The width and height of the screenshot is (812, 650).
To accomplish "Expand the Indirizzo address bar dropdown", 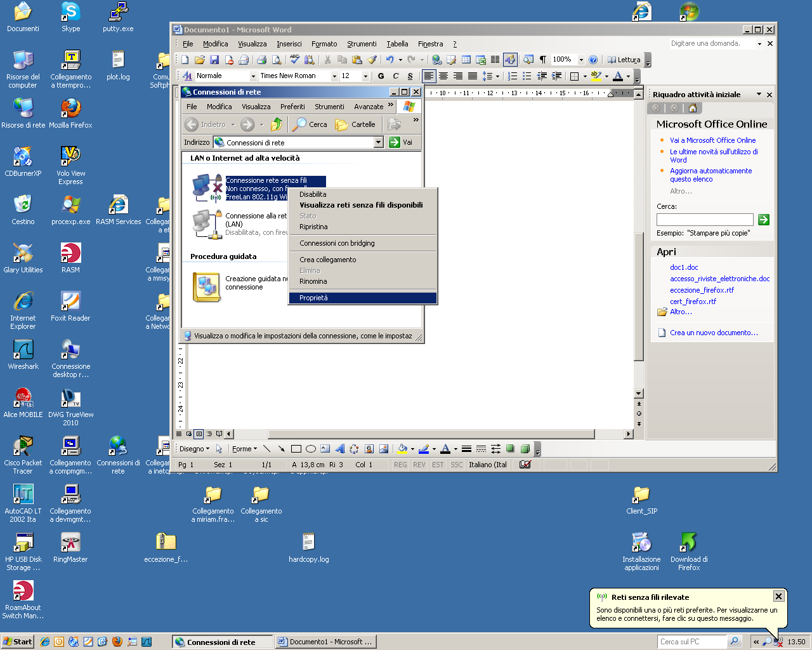I will coord(379,142).
